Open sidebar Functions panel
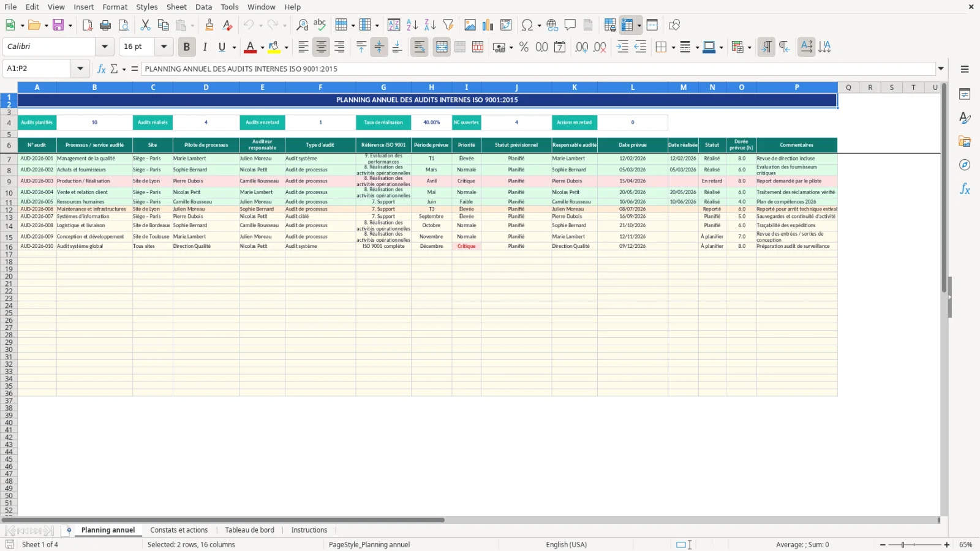Viewport: 980px width, 551px height. 965,189
